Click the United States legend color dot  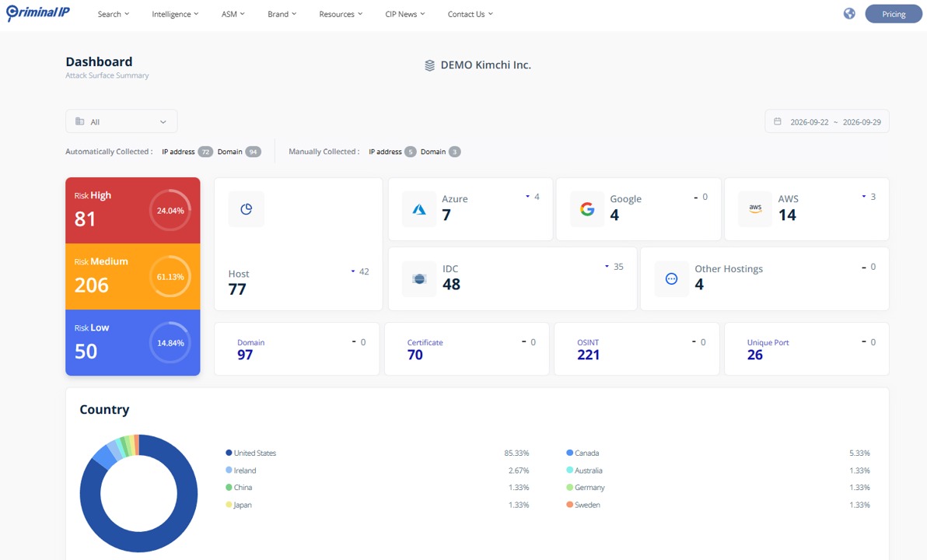point(229,453)
